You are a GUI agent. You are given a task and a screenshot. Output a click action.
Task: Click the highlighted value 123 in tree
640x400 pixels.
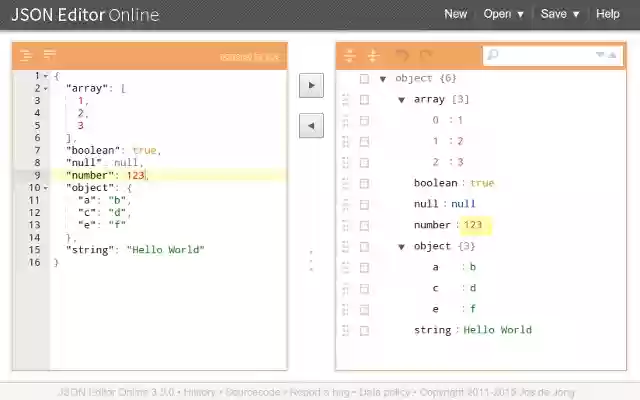pyautogui.click(x=473, y=225)
